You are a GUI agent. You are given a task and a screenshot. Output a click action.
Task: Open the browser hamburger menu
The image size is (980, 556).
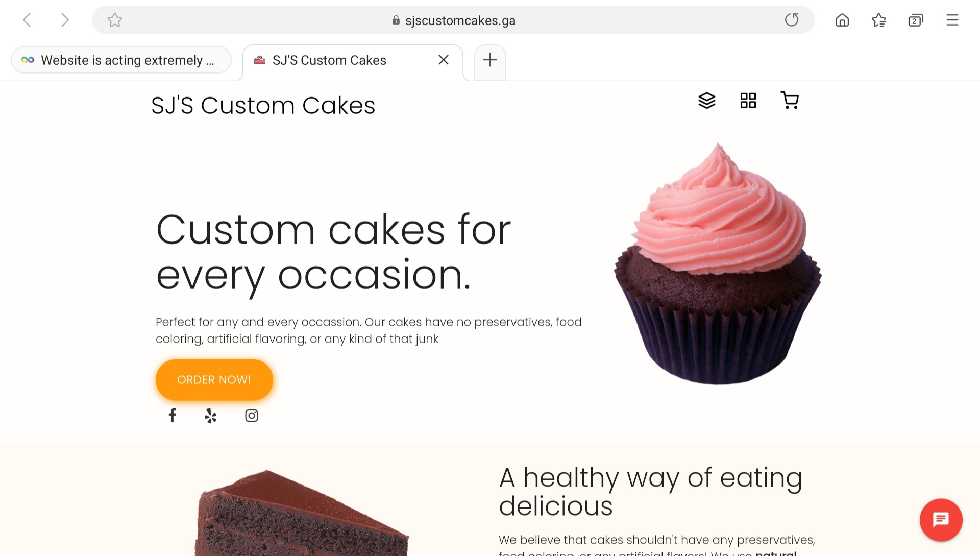(x=952, y=20)
